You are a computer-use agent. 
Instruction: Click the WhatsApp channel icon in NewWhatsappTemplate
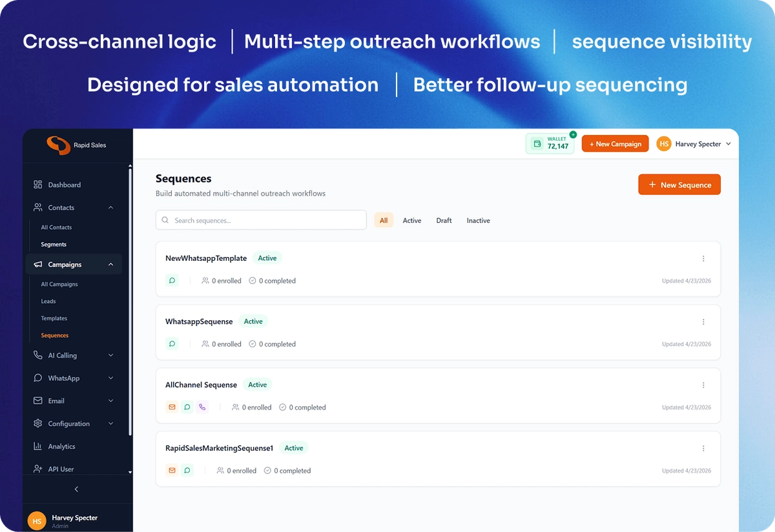click(172, 281)
